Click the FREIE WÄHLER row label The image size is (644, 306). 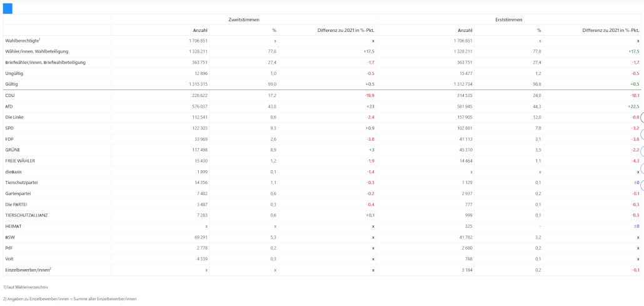(20, 161)
